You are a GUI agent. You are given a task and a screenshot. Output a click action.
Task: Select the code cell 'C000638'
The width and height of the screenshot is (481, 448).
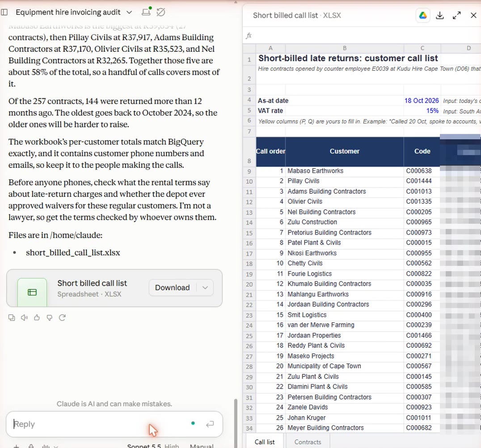click(x=422, y=171)
